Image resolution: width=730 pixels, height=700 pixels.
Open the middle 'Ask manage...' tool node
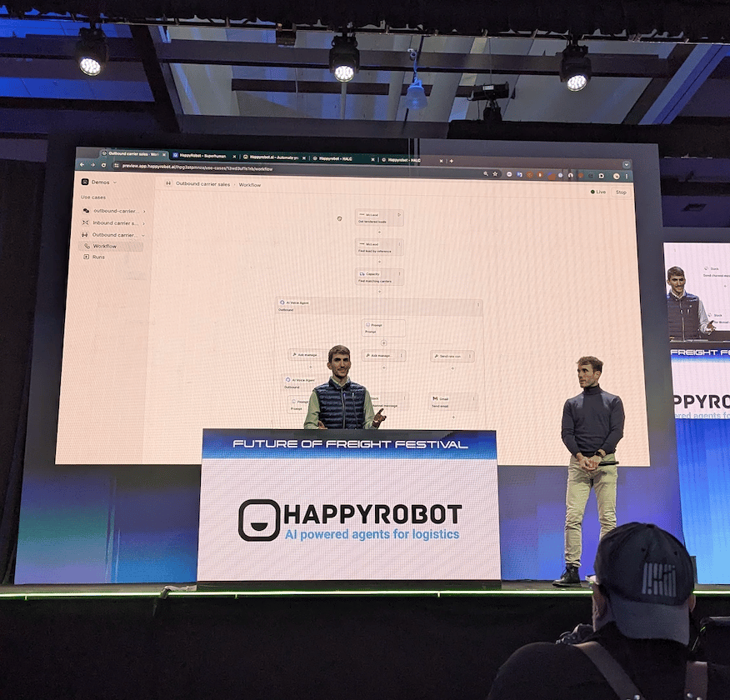tap(383, 356)
